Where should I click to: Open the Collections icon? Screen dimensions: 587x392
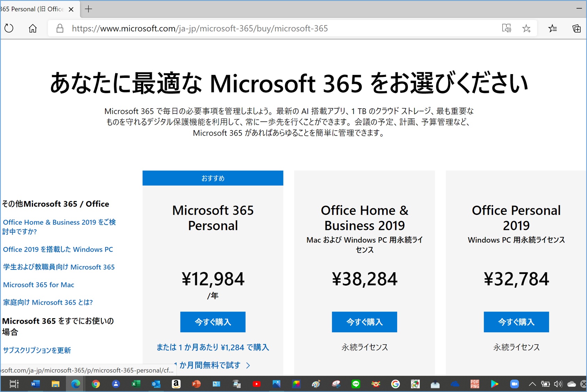point(576,28)
